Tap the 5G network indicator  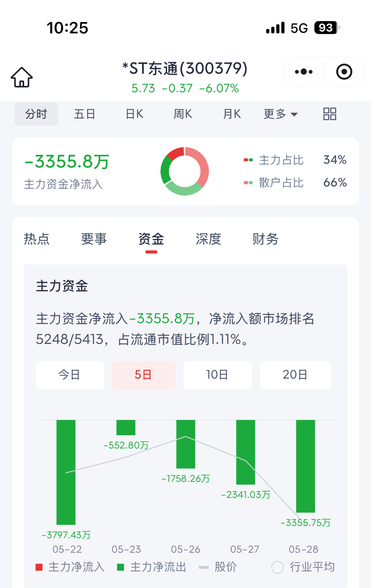299,28
